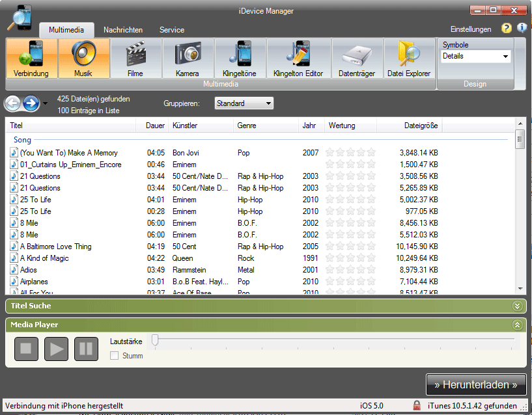532x415 pixels.
Task: Sort list by Jahr column
Action: click(x=311, y=126)
